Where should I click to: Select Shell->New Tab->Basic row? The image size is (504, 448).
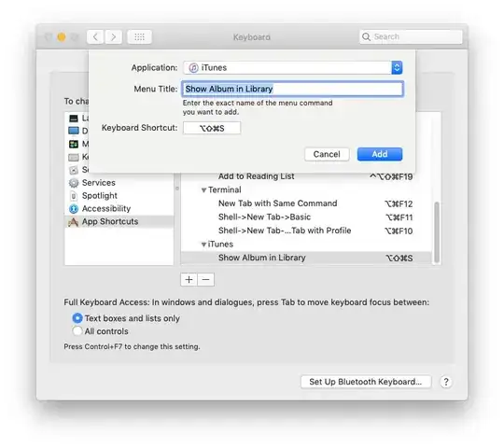coord(306,217)
